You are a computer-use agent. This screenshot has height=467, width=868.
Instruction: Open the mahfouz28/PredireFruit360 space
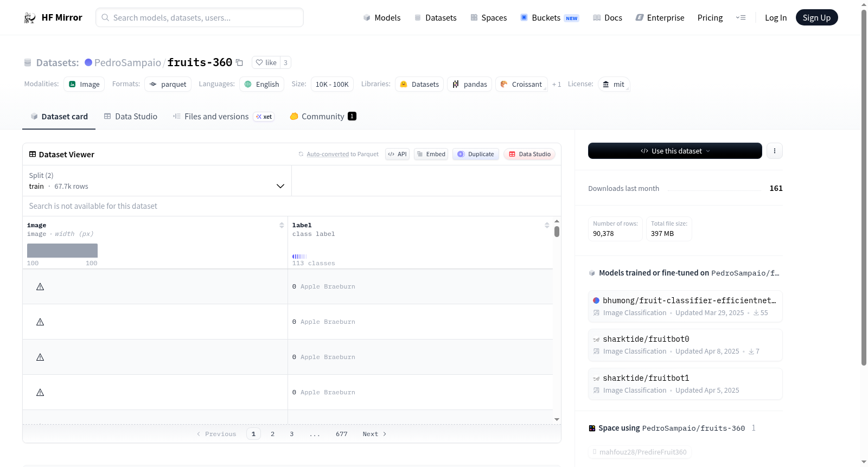pyautogui.click(x=640, y=452)
